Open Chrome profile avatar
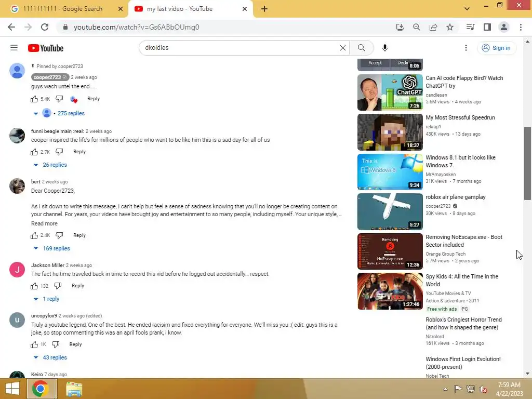The height and width of the screenshot is (399, 532). pyautogui.click(x=504, y=27)
